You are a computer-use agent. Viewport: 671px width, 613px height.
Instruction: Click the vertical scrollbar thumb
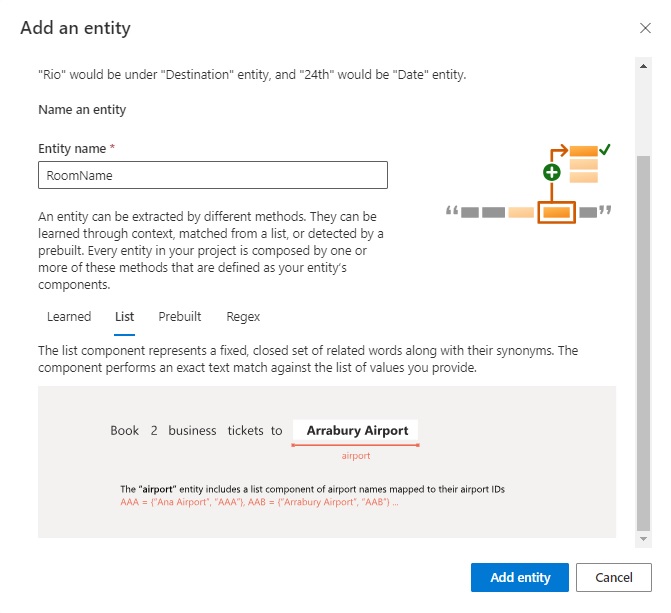point(645,340)
